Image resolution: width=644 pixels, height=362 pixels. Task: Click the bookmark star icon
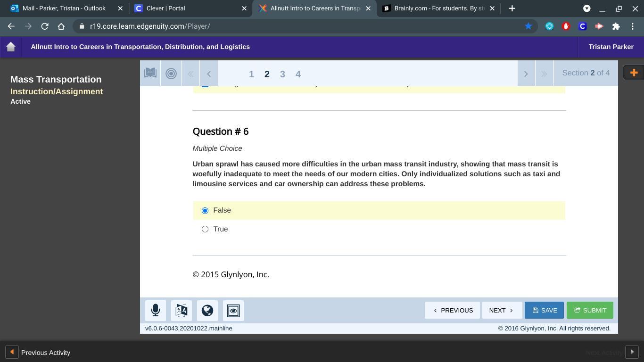coord(528,26)
